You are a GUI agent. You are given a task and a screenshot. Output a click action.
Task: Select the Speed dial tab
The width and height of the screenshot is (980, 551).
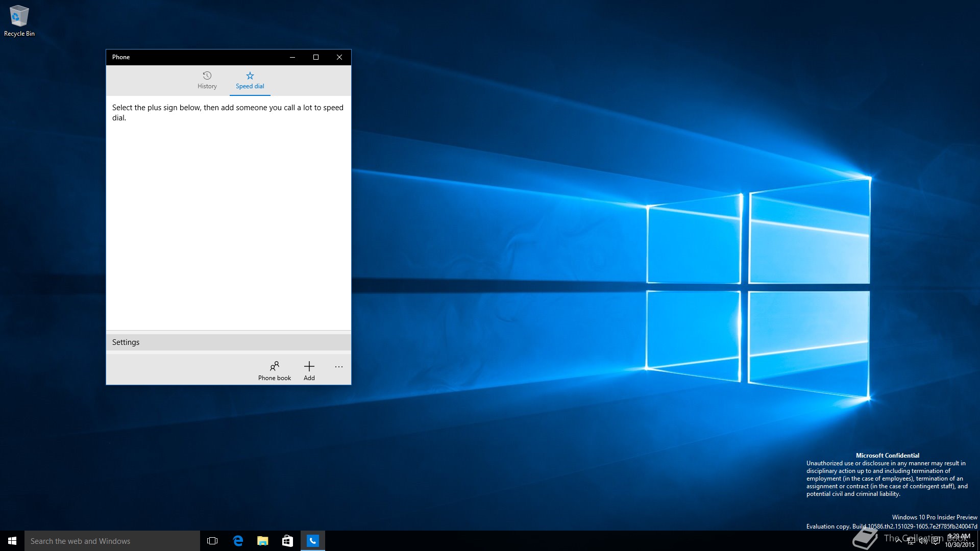tap(250, 81)
